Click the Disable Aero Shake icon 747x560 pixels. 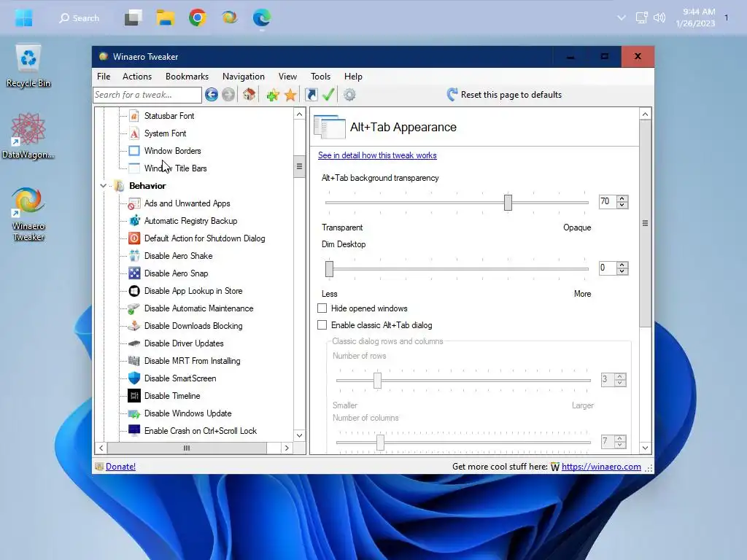(x=134, y=256)
